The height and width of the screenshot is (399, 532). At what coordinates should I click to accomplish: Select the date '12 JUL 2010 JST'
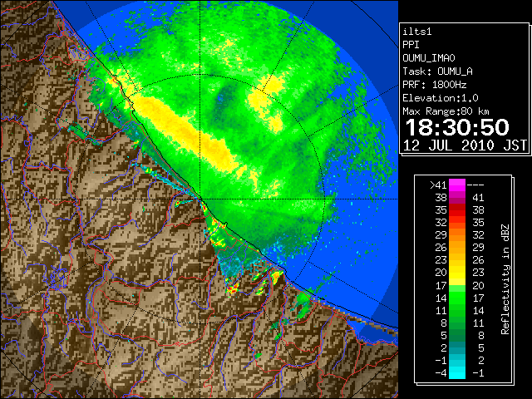pos(465,145)
